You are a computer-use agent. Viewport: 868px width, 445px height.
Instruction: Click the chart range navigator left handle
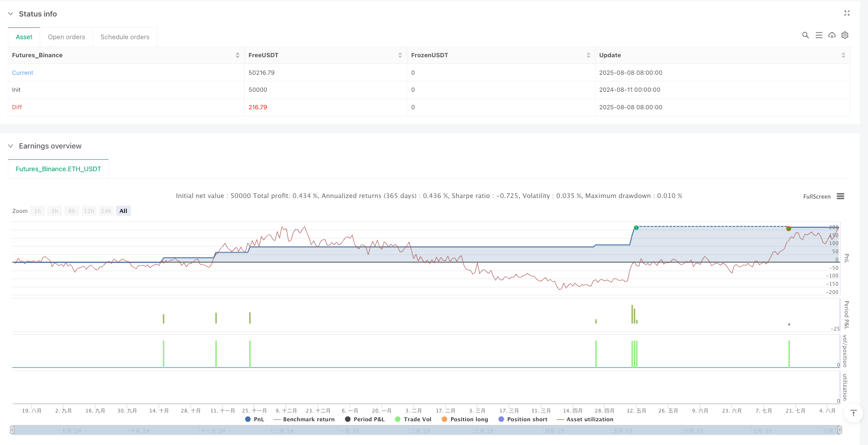click(12, 430)
